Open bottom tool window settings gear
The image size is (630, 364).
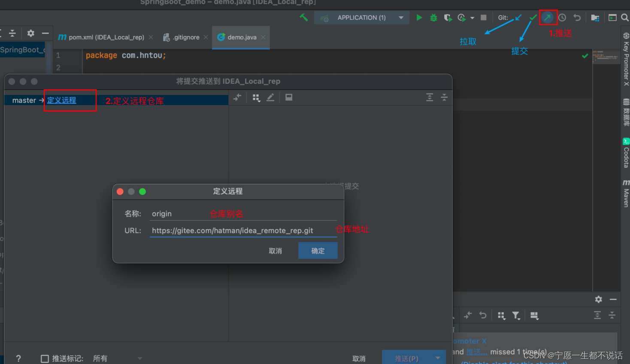click(x=599, y=299)
